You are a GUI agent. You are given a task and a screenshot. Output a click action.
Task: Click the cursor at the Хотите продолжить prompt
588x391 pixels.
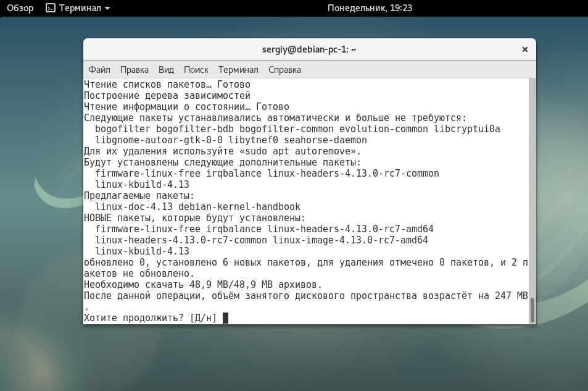226,318
